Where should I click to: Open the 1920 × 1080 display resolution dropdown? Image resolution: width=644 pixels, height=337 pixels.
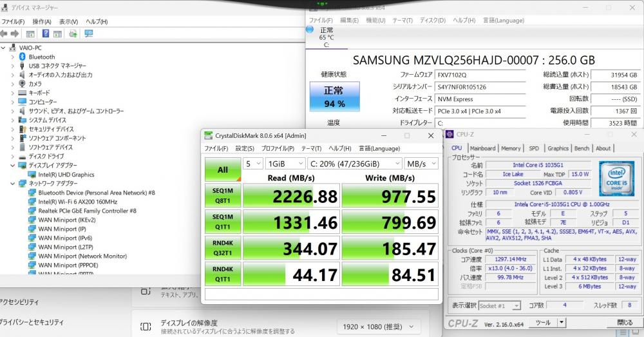(x=378, y=327)
